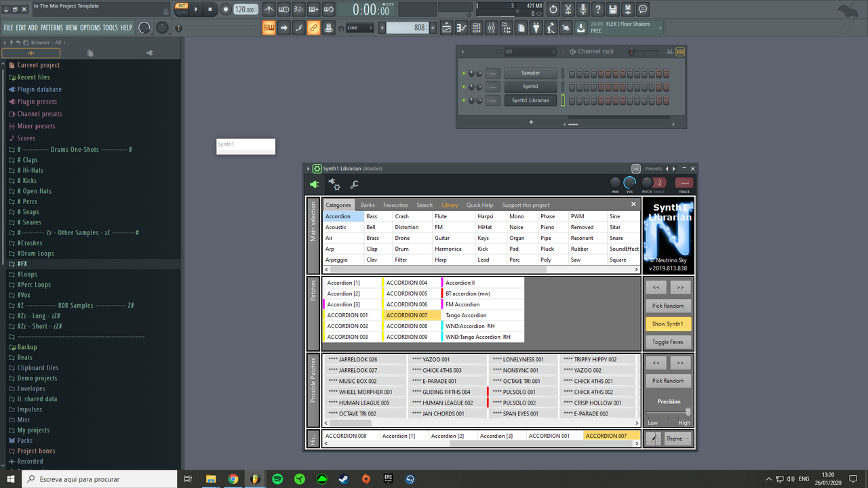This screenshot has width=868, height=488.
Task: Open the Theme dropdown
Action: (677, 439)
